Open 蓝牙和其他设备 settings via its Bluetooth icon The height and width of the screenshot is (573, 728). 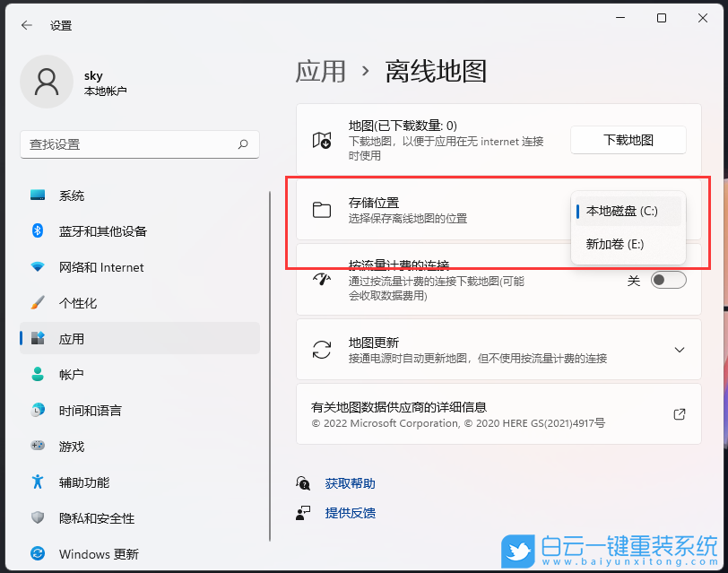click(x=36, y=231)
